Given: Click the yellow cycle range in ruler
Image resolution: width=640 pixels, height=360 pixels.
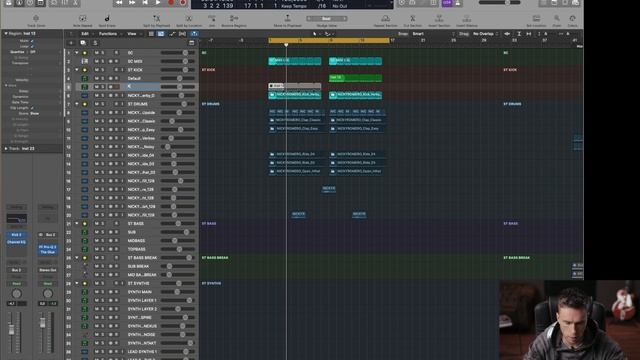Looking at the screenshot, I should 329,40.
